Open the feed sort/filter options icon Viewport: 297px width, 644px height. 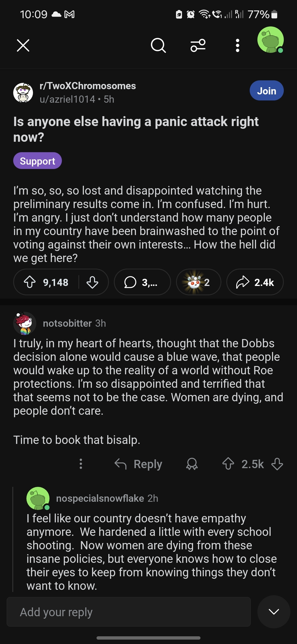tap(198, 45)
